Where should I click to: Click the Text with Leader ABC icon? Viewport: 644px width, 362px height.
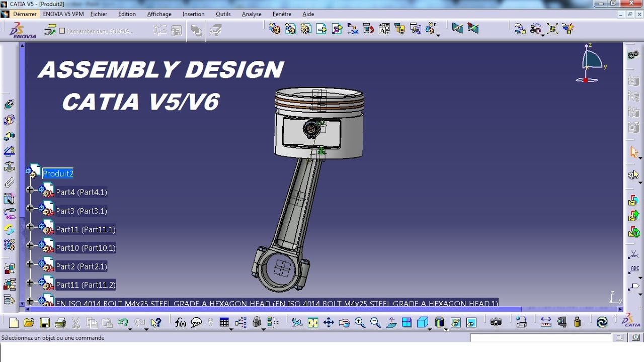tap(634, 270)
